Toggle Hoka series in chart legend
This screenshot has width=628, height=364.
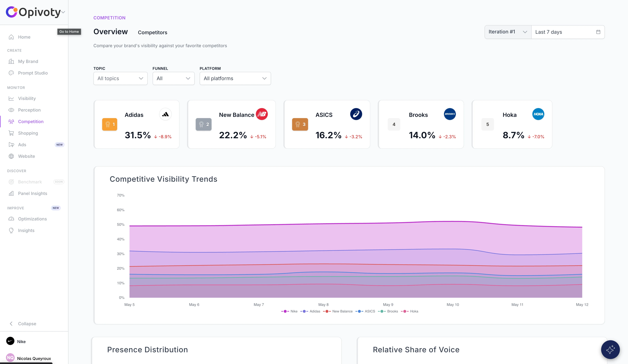click(x=409, y=311)
